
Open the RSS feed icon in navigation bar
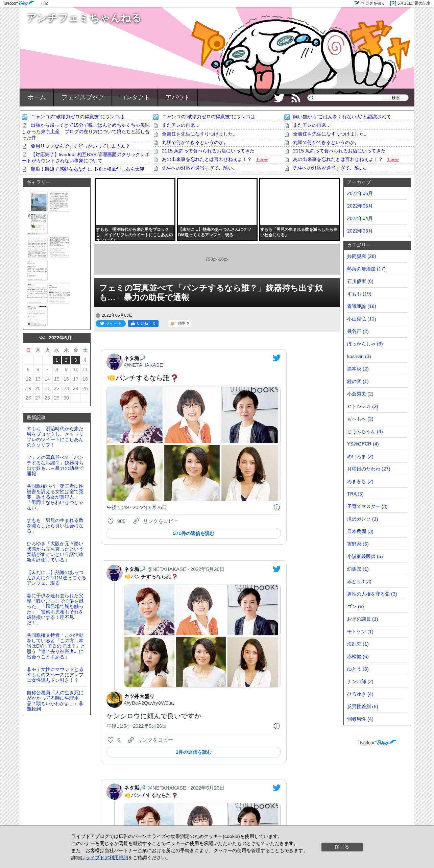coord(296,98)
